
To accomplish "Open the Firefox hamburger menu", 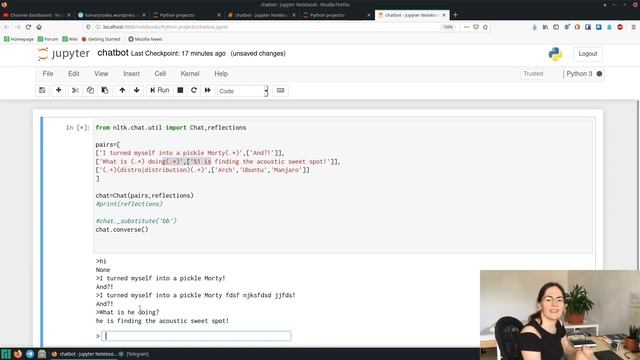I will coord(633,27).
